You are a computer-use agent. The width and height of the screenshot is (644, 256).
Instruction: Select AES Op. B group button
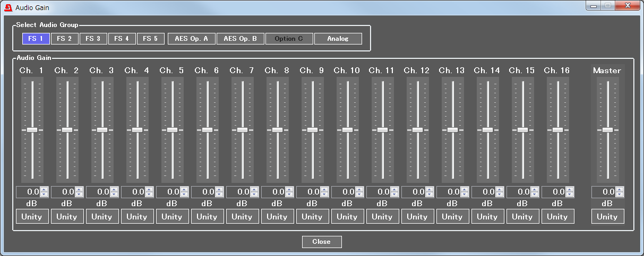coord(240,39)
